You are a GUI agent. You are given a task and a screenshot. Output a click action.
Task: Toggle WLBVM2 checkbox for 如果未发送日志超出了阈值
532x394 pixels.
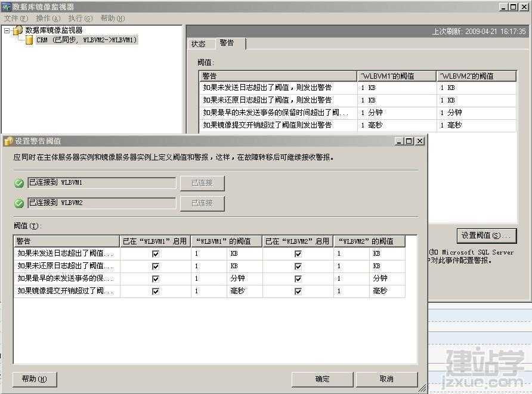[x=298, y=253]
